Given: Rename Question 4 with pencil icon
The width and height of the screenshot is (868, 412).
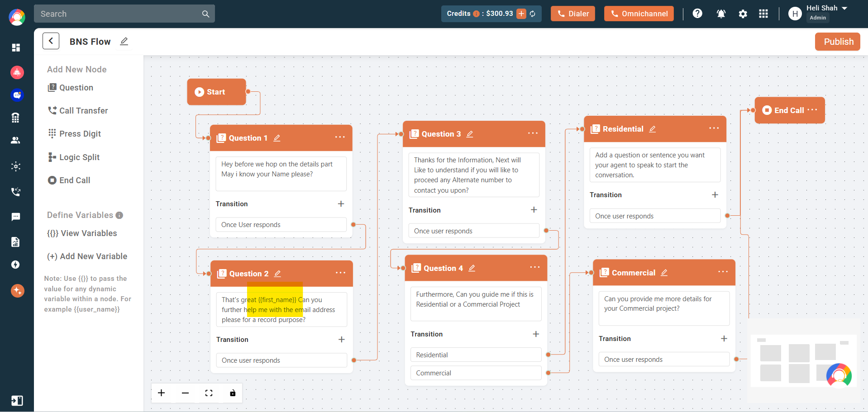Looking at the screenshot, I should (x=472, y=268).
